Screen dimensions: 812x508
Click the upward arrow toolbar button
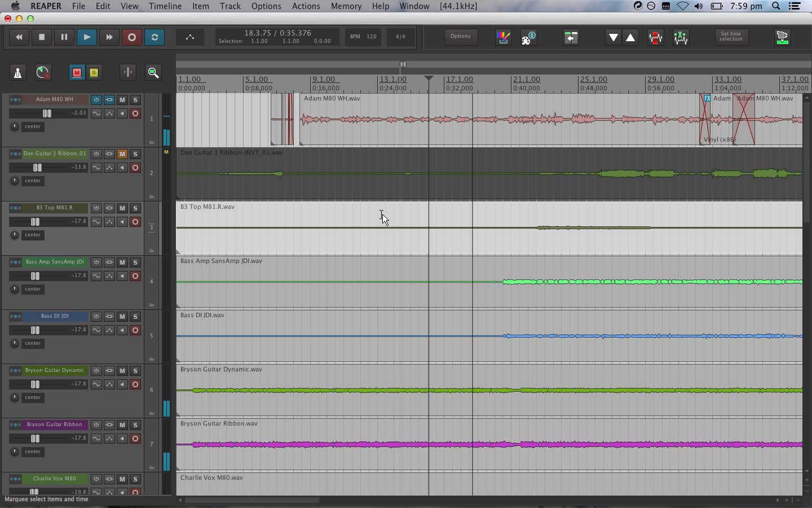click(631, 38)
